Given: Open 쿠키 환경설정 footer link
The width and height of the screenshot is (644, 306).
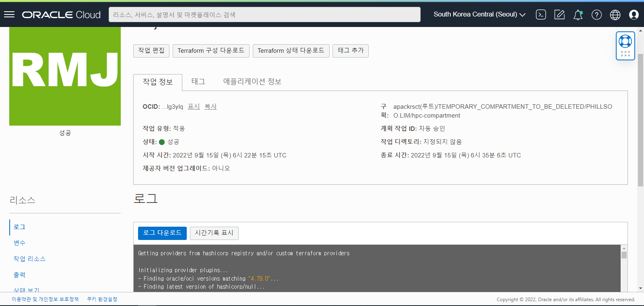Looking at the screenshot, I should click(x=102, y=299).
